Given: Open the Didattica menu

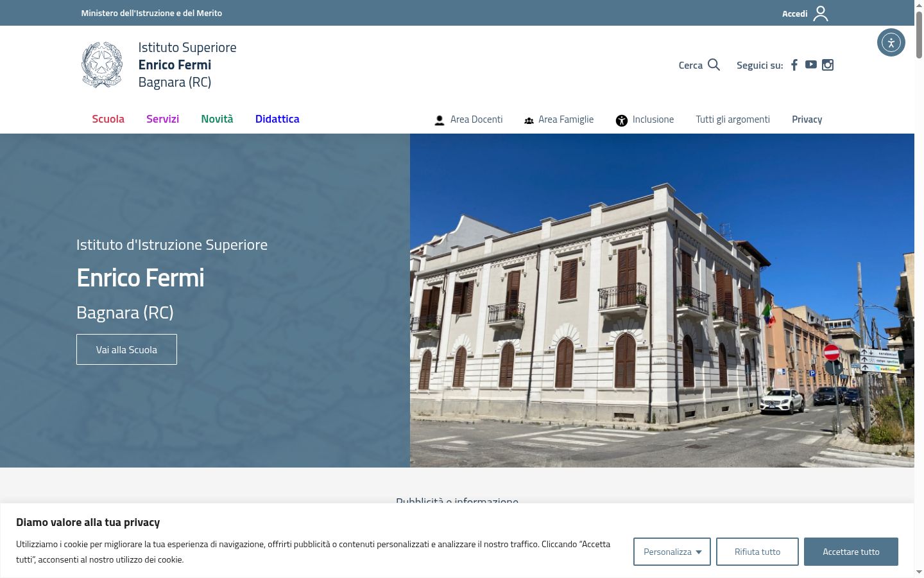Looking at the screenshot, I should pyautogui.click(x=277, y=119).
